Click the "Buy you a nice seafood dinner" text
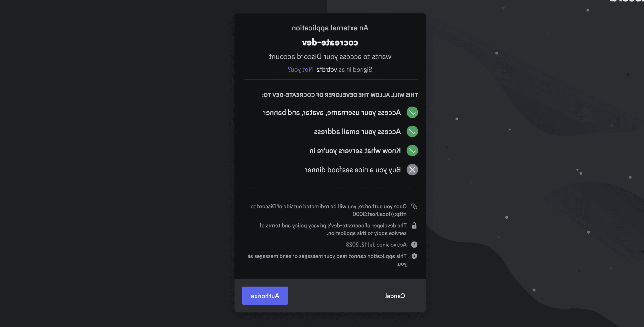644x327 pixels. pos(352,170)
